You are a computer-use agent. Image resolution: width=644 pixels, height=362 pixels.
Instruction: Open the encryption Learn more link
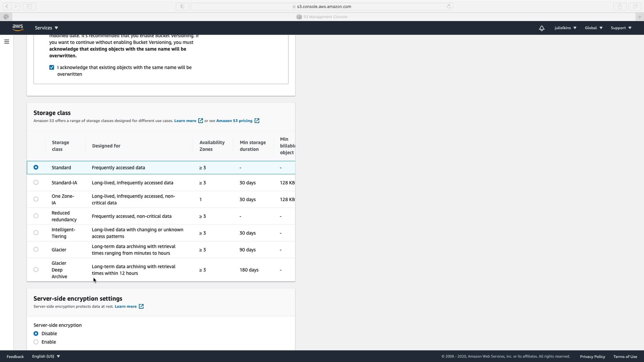[x=126, y=306]
